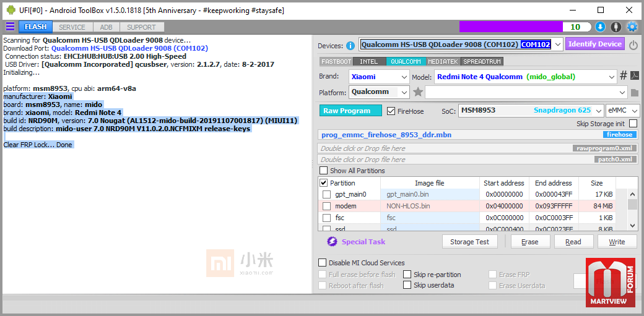Check the gpt_main0 partition box

click(326, 194)
